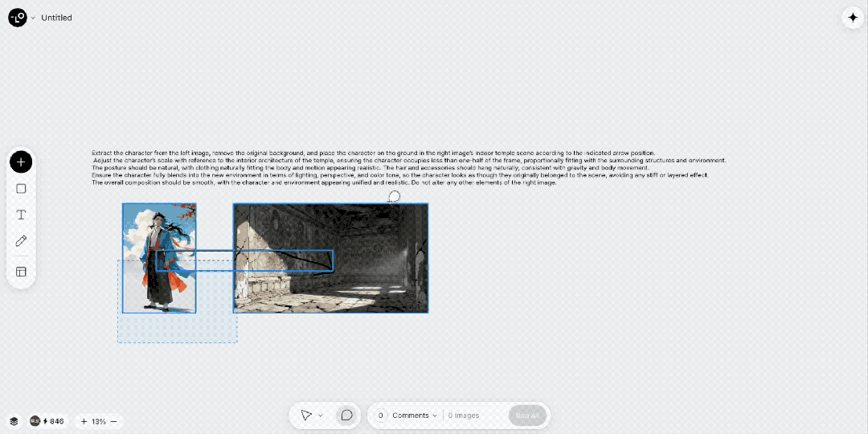Click the Untitled project name
Image resolution: width=868 pixels, height=434 pixels.
(56, 18)
